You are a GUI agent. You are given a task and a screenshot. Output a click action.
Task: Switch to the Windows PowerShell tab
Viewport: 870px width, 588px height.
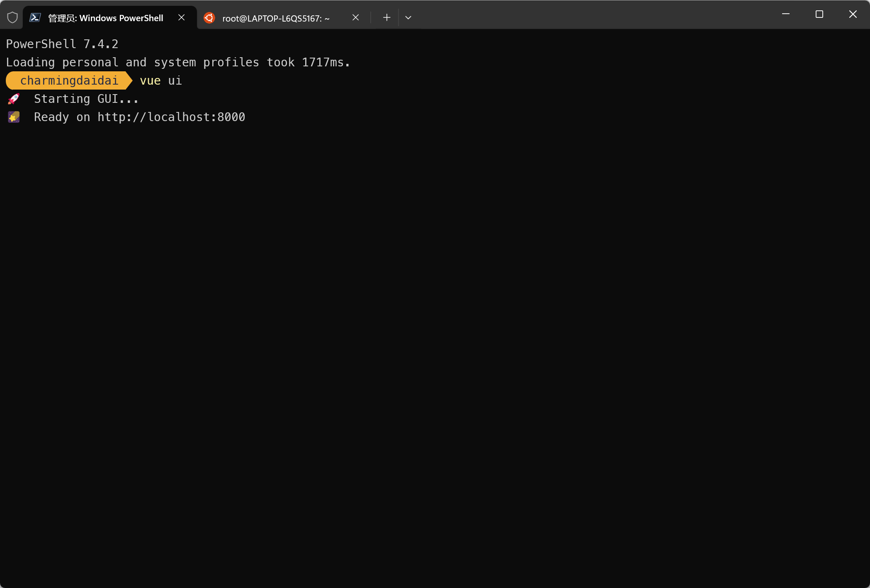[x=106, y=18]
